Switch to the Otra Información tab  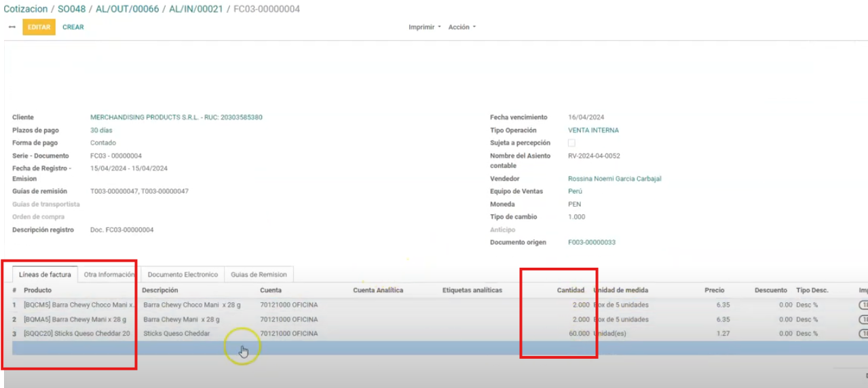109,275
